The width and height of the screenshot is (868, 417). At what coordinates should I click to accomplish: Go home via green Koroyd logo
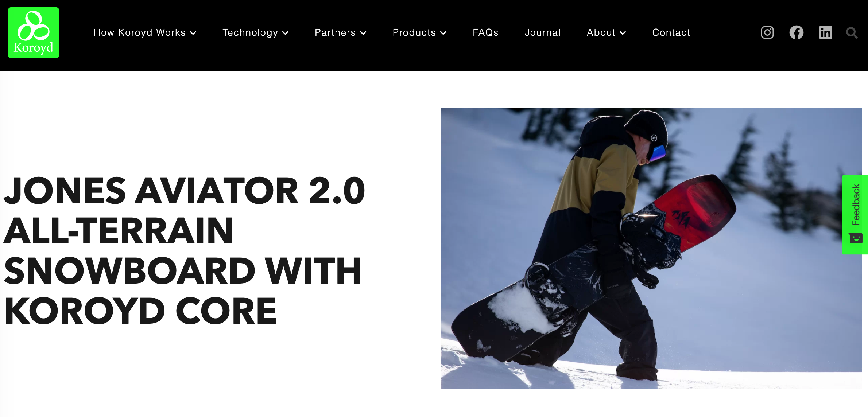(x=34, y=33)
